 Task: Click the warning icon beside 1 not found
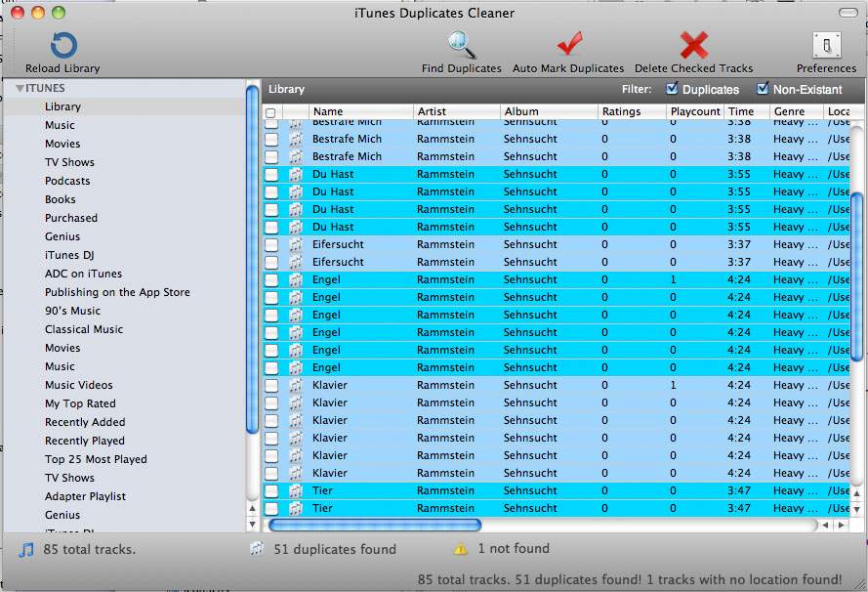[x=461, y=549]
